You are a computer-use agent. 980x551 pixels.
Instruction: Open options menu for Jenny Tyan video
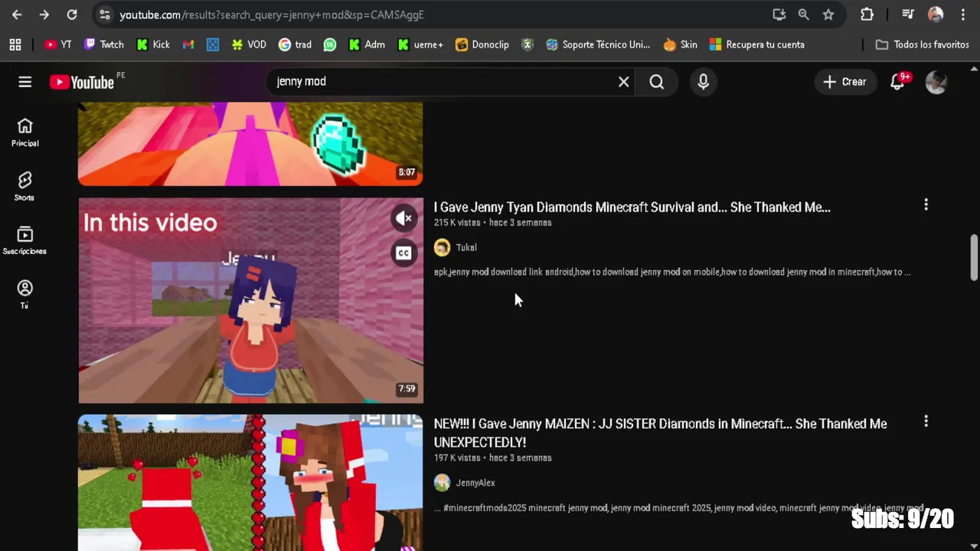pyautogui.click(x=926, y=205)
